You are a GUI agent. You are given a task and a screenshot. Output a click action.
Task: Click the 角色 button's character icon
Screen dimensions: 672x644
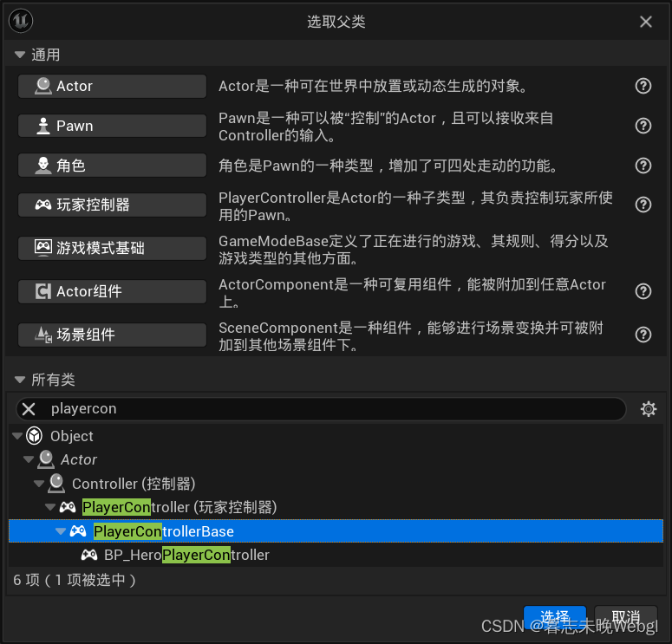[43, 166]
